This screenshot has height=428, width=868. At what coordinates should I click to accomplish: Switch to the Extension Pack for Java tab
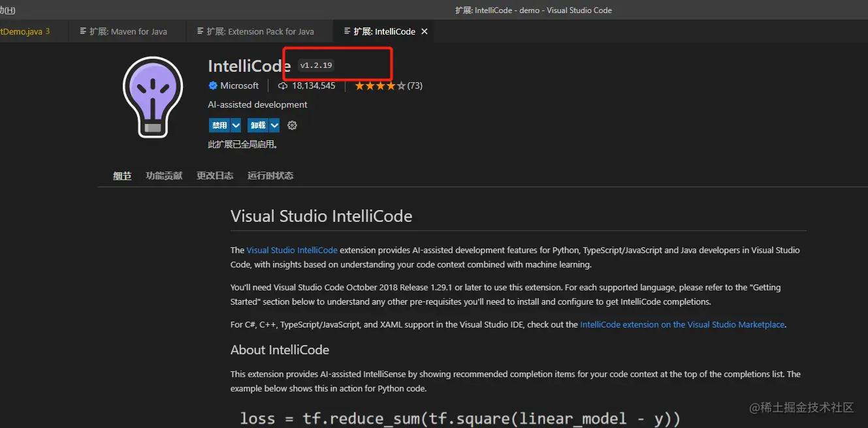click(x=260, y=31)
